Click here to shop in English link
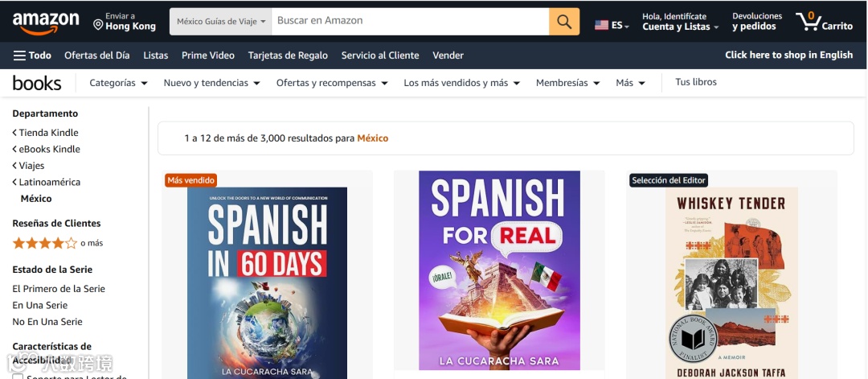Image resolution: width=868 pixels, height=379 pixels. coord(789,55)
